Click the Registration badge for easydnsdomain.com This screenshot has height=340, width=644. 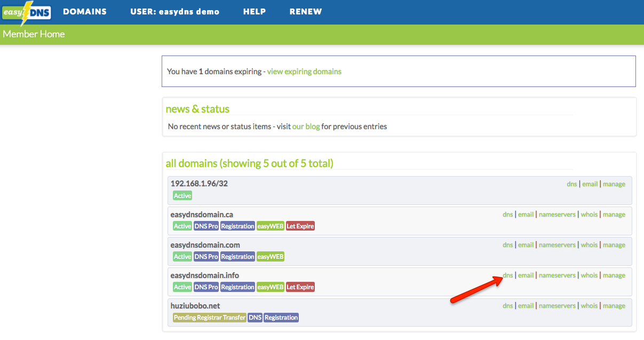pos(237,257)
